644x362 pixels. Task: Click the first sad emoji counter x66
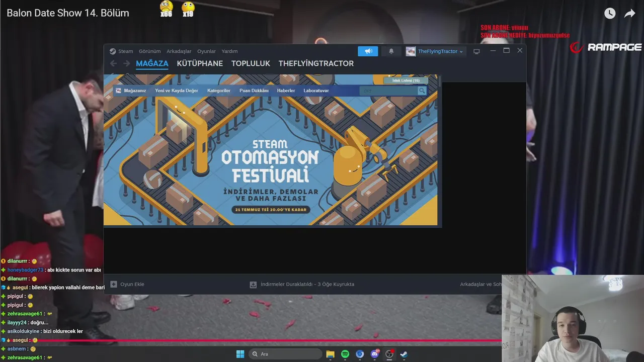[166, 9]
